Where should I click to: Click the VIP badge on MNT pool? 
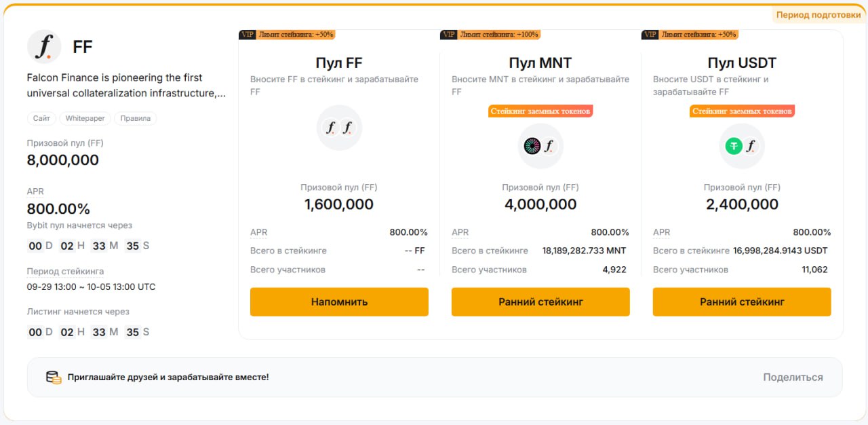(448, 35)
